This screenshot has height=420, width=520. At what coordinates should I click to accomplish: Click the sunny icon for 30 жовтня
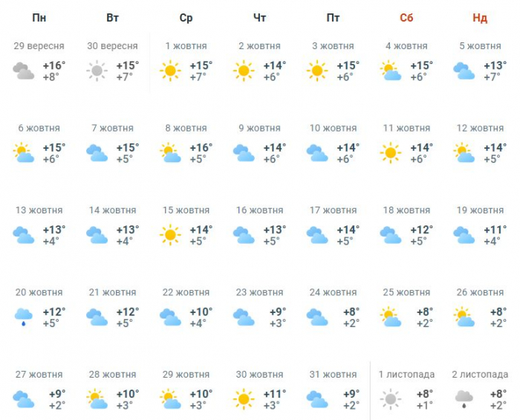(x=243, y=399)
